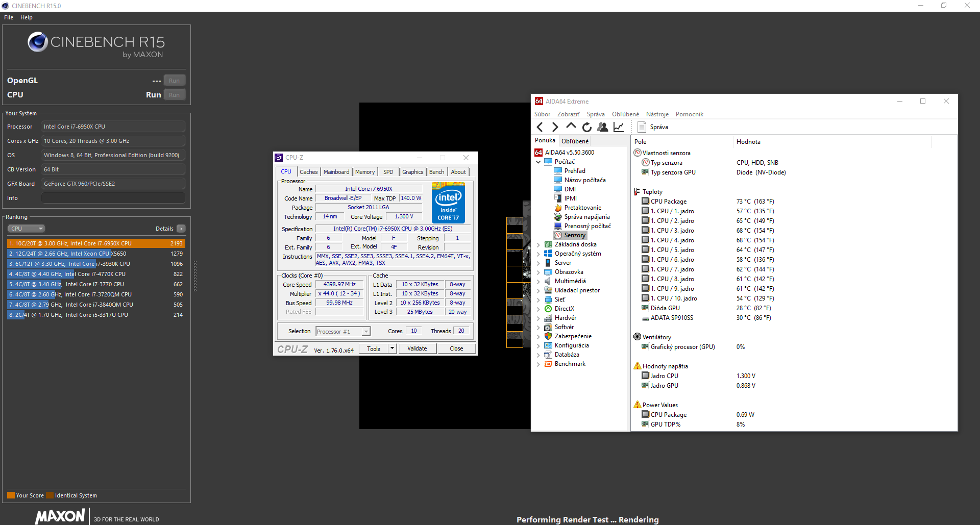The width and height of the screenshot is (980, 525).
Task: Select the Intel Xeon X5650 ranking row
Action: pos(96,254)
